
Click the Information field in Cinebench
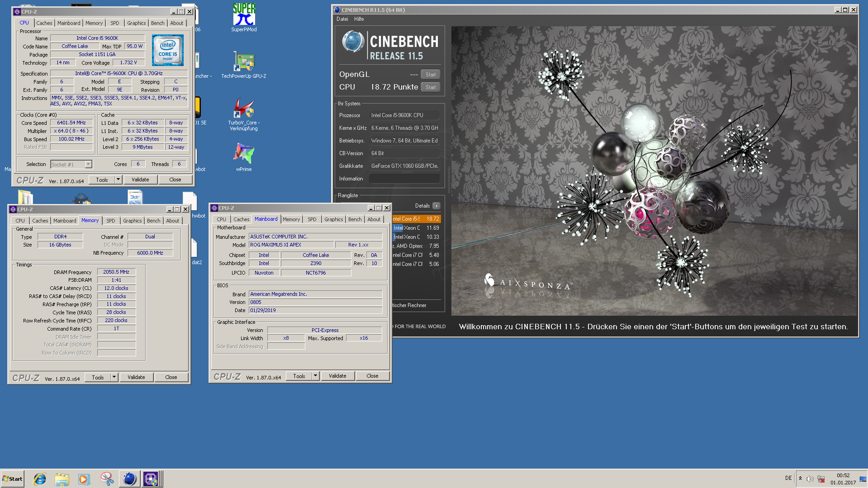pos(404,179)
